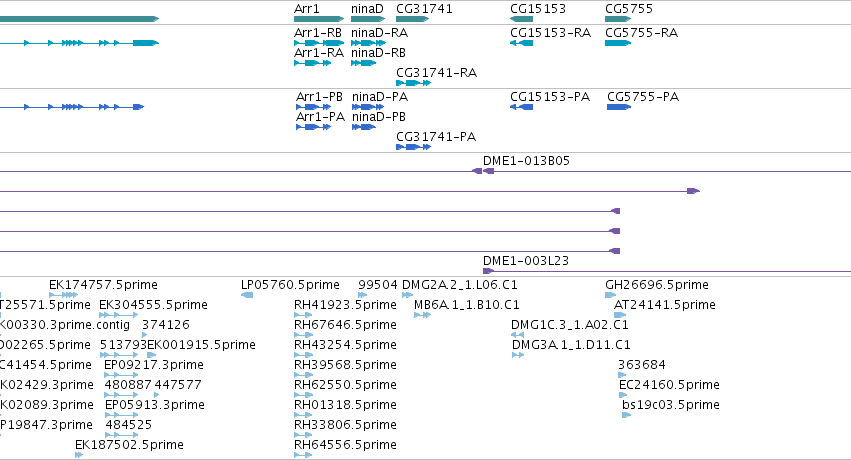The height and width of the screenshot is (460, 851).
Task: Select the AT24141.5prime EST label
Action: (x=665, y=305)
